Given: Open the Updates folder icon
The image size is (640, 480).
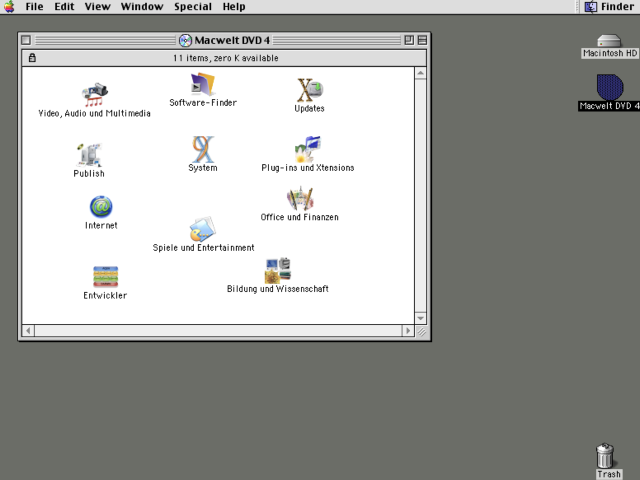Looking at the screenshot, I should tap(310, 90).
